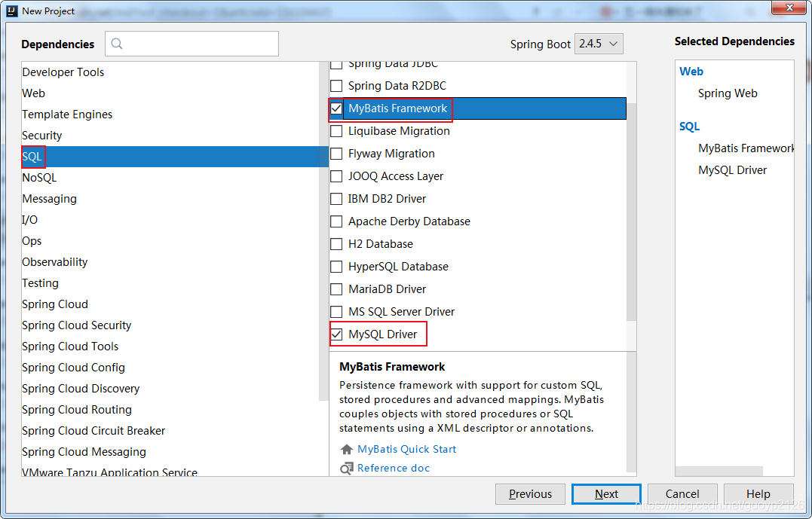Select Spring Web in Selected Dependencies

tap(728, 93)
